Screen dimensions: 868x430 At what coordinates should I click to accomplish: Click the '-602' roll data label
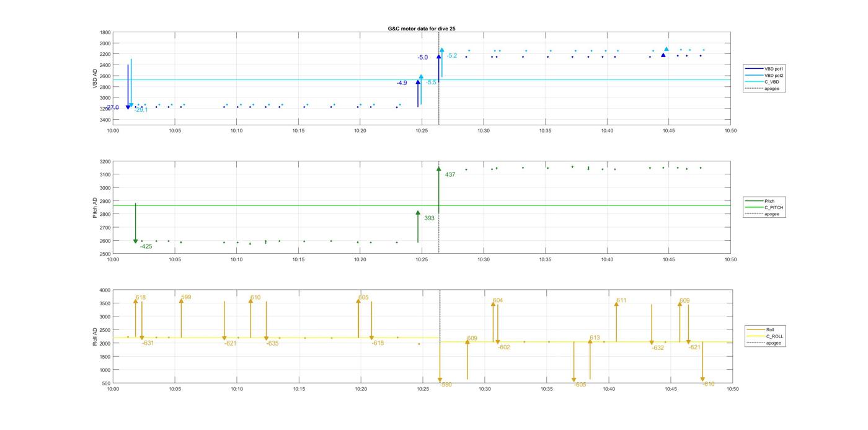(503, 347)
